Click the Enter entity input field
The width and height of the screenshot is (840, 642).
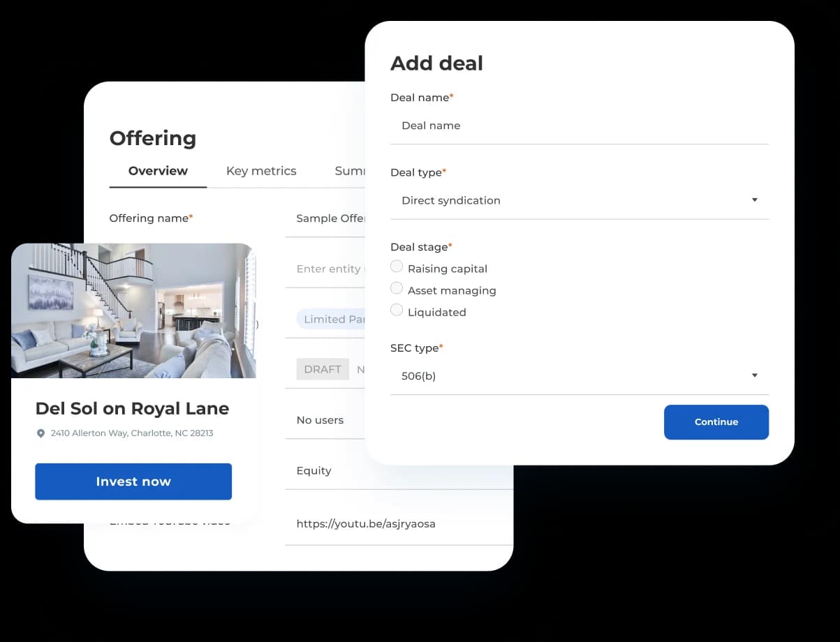click(325, 269)
